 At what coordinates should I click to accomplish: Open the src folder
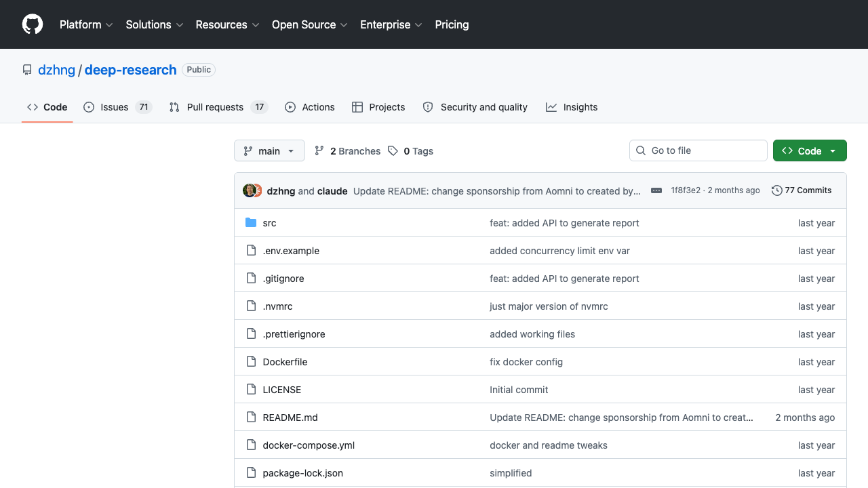[269, 223]
